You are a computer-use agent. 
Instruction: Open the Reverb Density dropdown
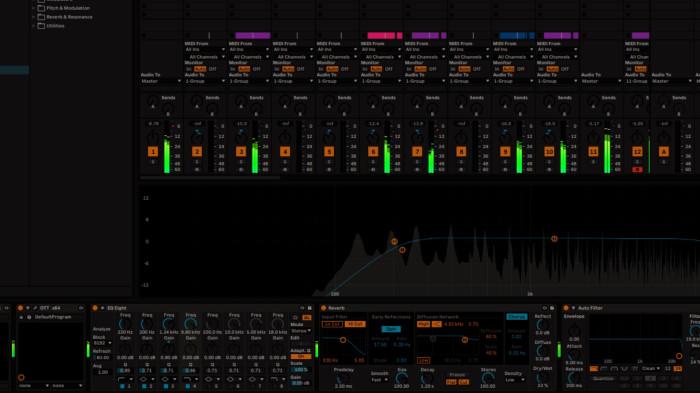[515, 380]
